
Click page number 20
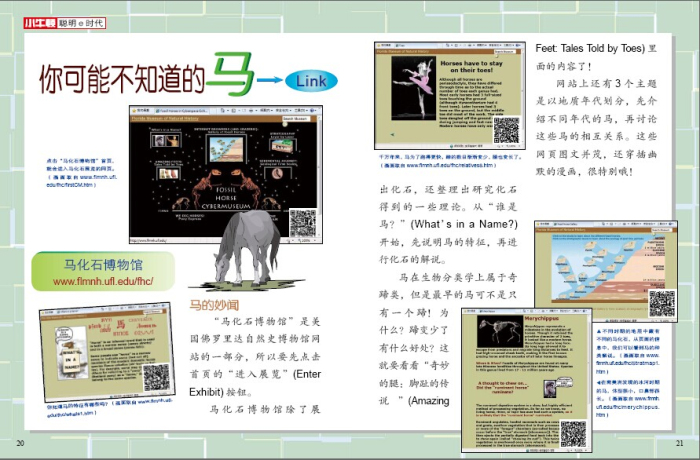point(20,442)
